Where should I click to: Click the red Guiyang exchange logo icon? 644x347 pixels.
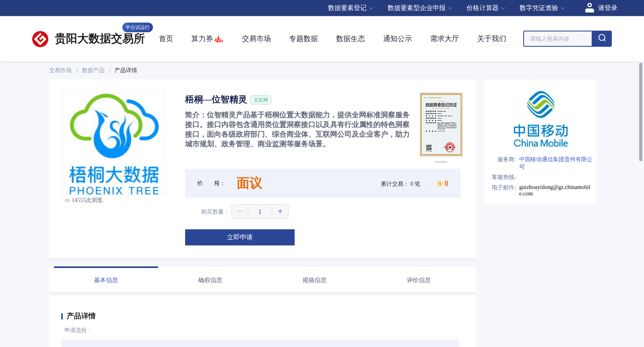(40, 39)
